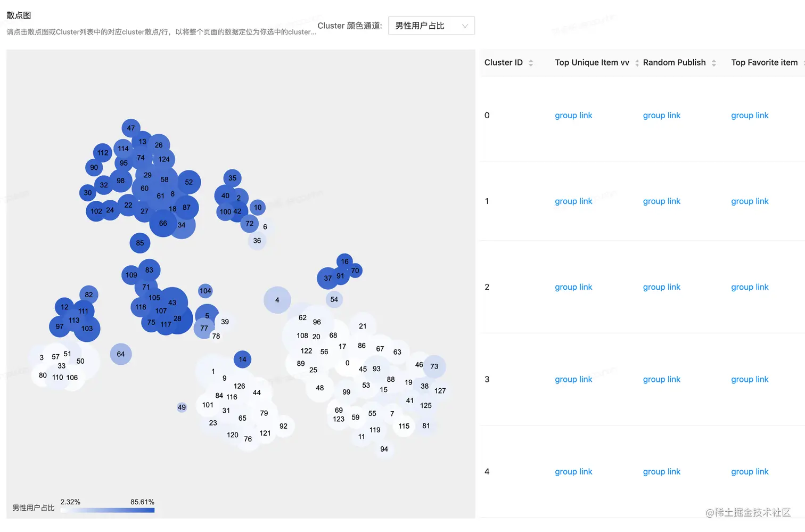Click scatter bubble labeled 70
This screenshot has height=532, width=805.
tap(355, 271)
